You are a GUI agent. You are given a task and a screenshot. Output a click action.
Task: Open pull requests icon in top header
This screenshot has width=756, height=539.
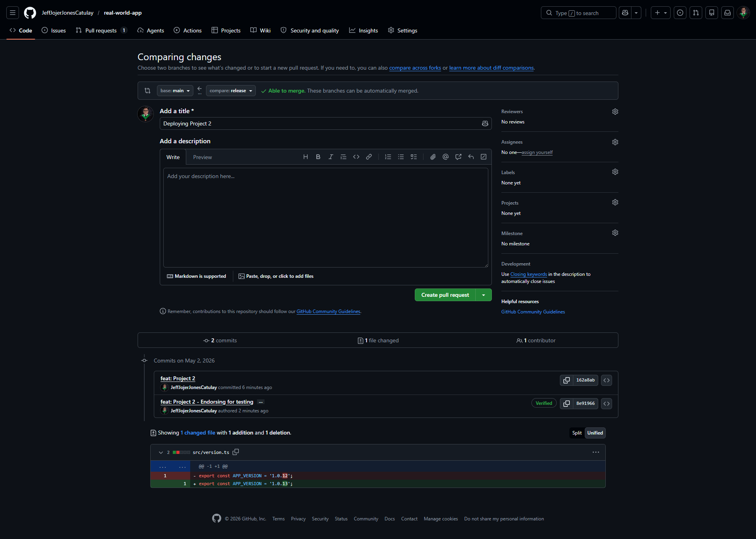click(x=696, y=13)
